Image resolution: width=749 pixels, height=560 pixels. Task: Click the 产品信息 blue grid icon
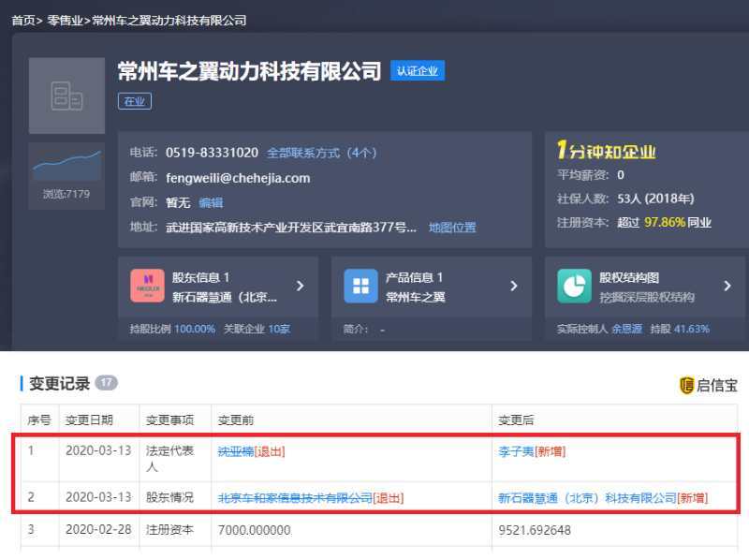tap(360, 286)
